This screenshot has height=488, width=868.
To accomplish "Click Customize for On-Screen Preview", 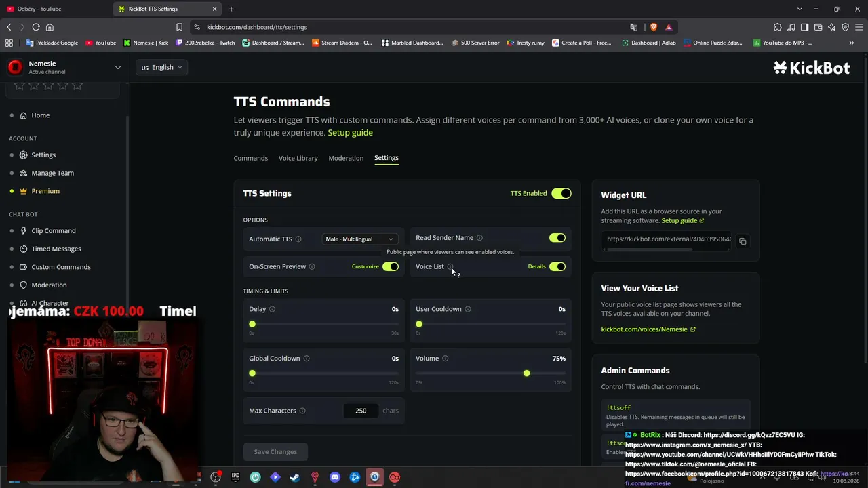I will 366,267.
